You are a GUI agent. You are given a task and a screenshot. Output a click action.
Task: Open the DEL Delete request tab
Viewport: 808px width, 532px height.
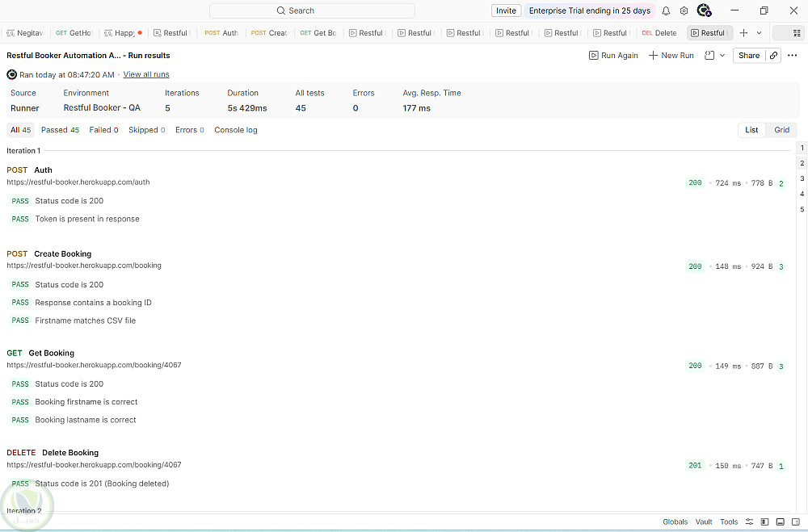click(659, 33)
